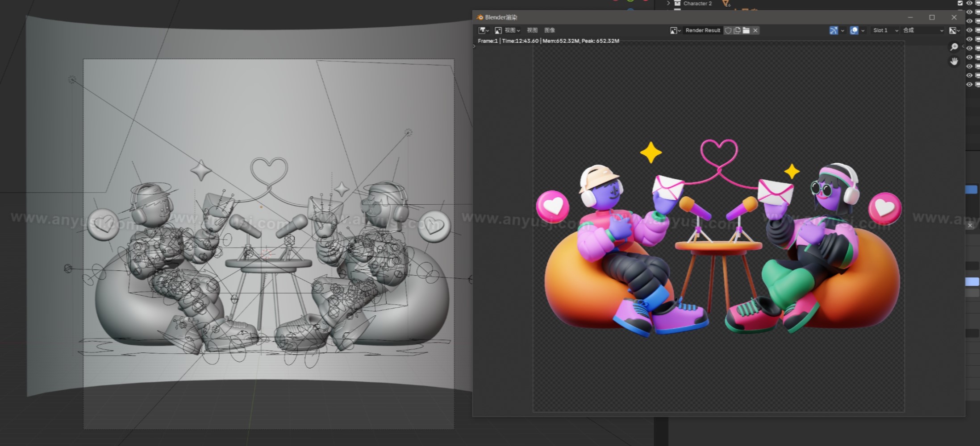Open the image browse dropdown before Render Result
The image size is (980, 446).
[675, 30]
